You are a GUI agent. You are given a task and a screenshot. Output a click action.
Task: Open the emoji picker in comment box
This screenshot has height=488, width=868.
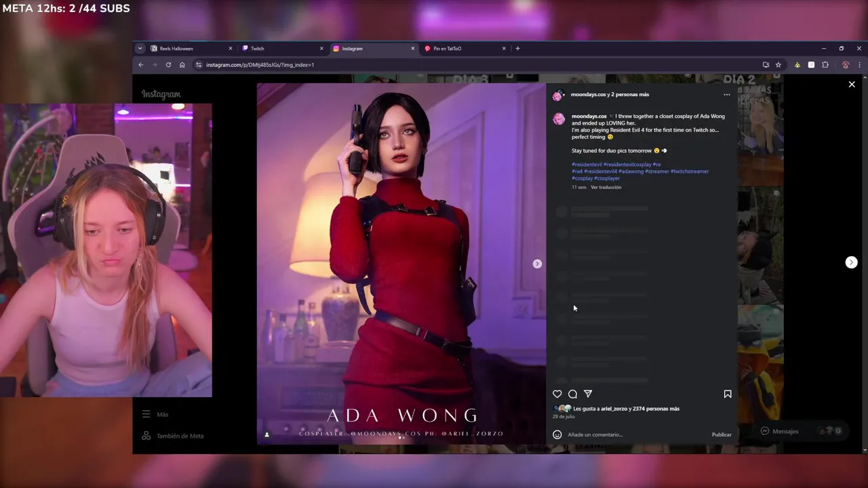pos(557,434)
